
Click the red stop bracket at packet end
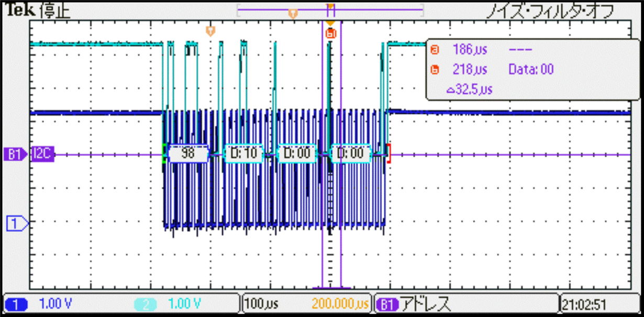(x=388, y=153)
